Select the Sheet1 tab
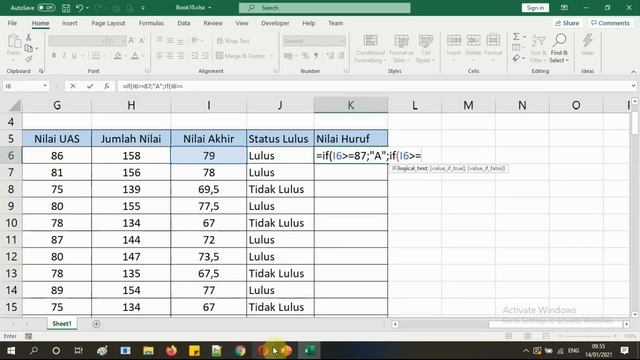640x360 pixels. coord(62,324)
